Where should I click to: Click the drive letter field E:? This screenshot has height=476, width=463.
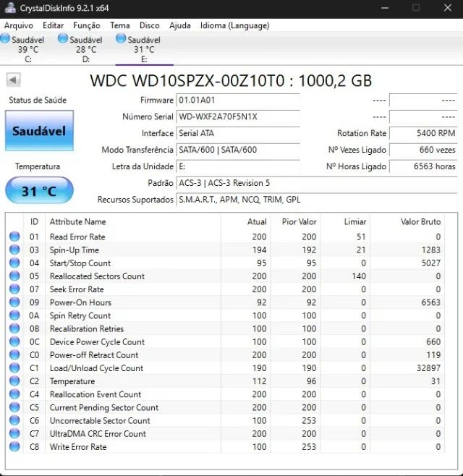pyautogui.click(x=238, y=166)
